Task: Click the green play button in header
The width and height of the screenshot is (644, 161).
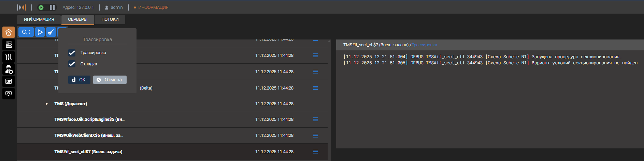Action: 41,7
